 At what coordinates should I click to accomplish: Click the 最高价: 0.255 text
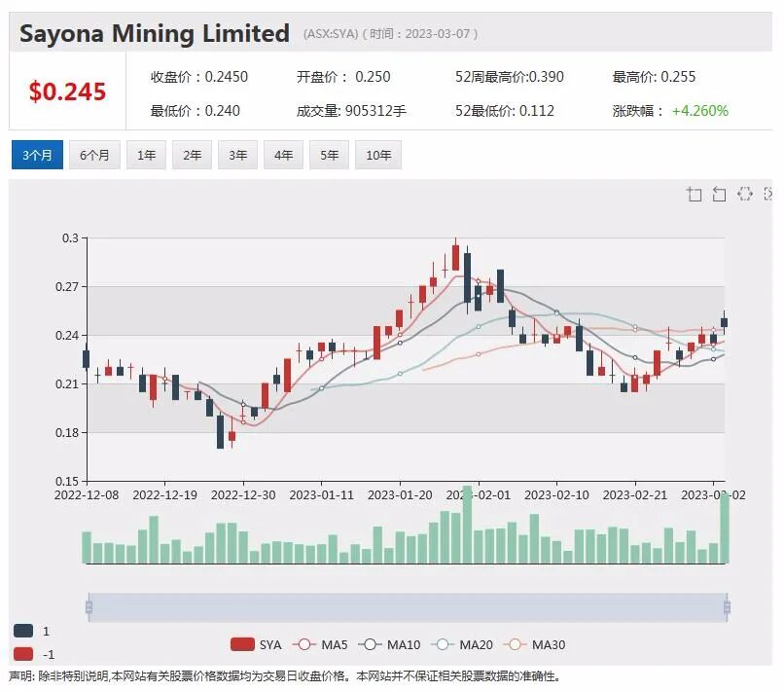click(x=654, y=77)
